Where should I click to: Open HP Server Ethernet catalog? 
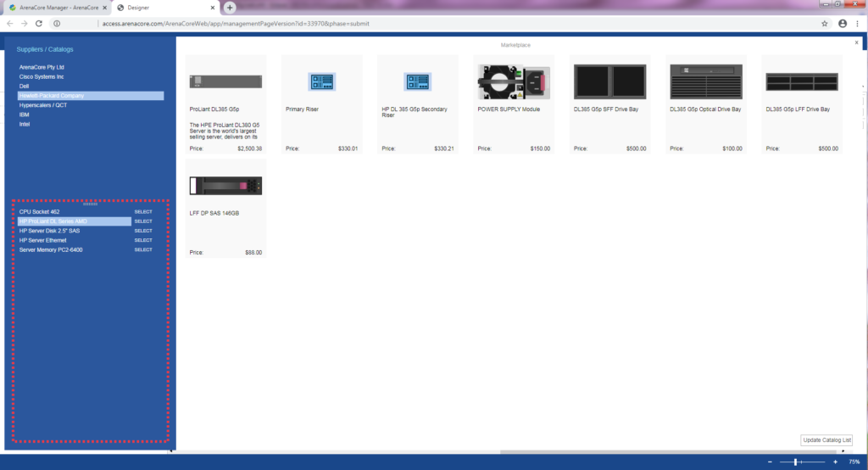42,240
